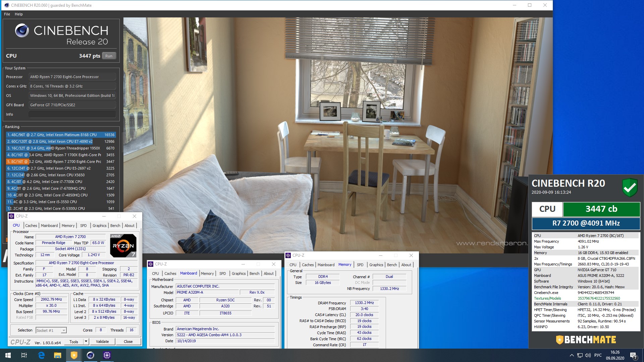Close the Mainboard CPU-Z window
The height and width of the screenshot is (362, 644).
274,264
